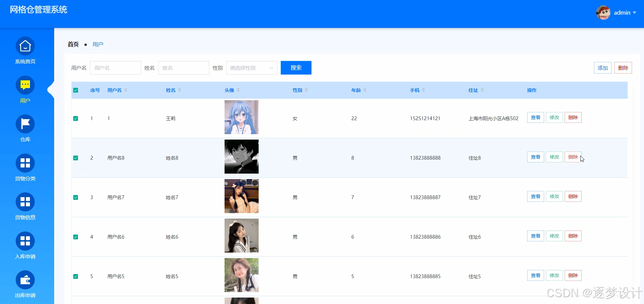Open the 仓库 flag icon
This screenshot has height=304, width=644.
(x=25, y=124)
